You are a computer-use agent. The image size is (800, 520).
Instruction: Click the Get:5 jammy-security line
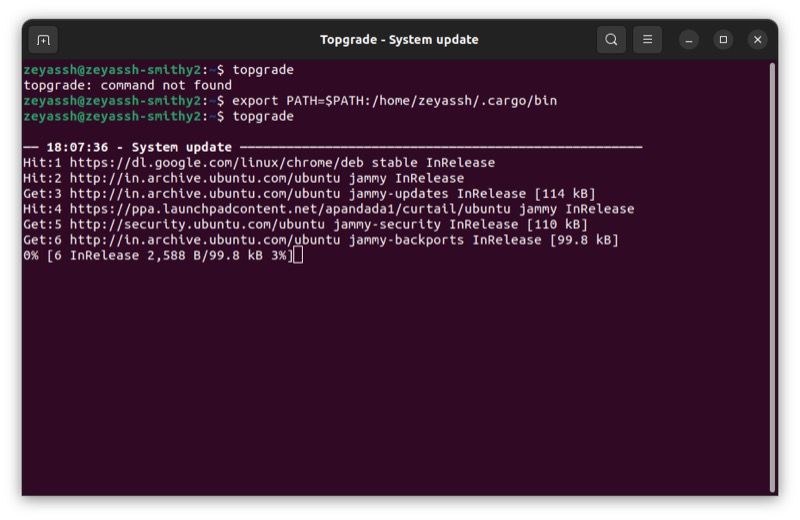click(305, 225)
